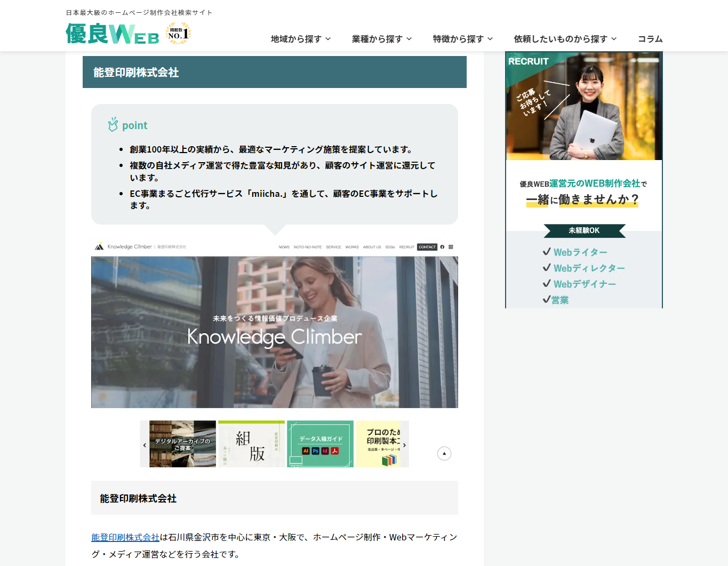Expand the chevron next to 地域から探す

point(328,39)
